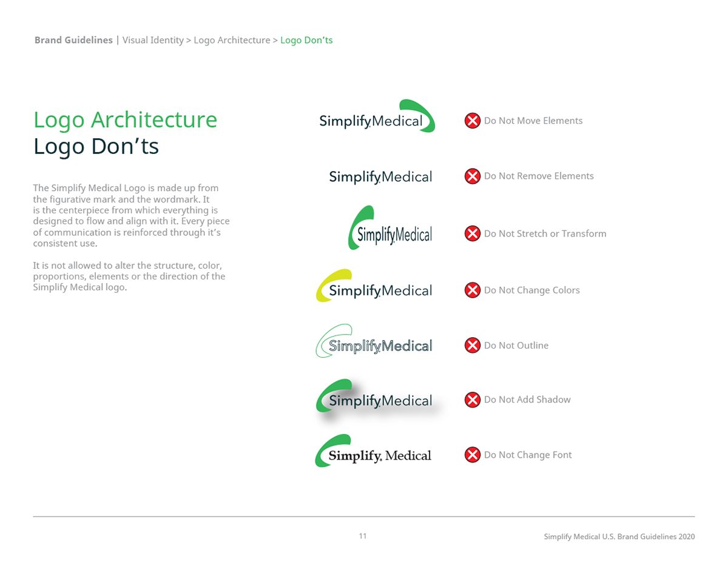Click the footer Simplify Medical U.S. Brand Guidelines 2020
The image size is (728, 562).
[619, 537]
